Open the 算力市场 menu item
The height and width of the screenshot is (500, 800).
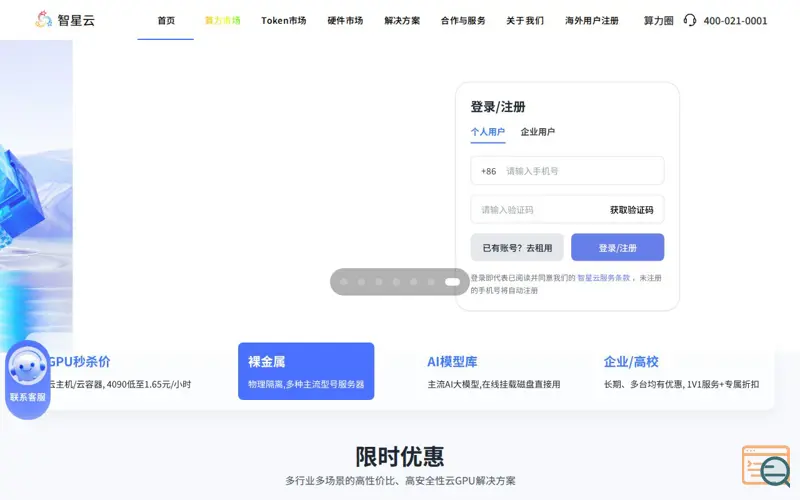pos(222,20)
